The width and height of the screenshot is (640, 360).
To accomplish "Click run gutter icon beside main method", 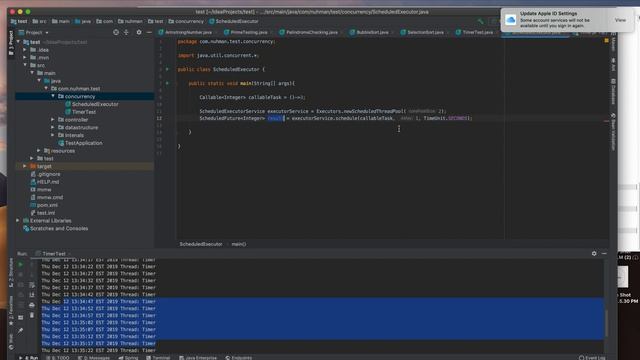I will pyautogui.click(x=167, y=83).
